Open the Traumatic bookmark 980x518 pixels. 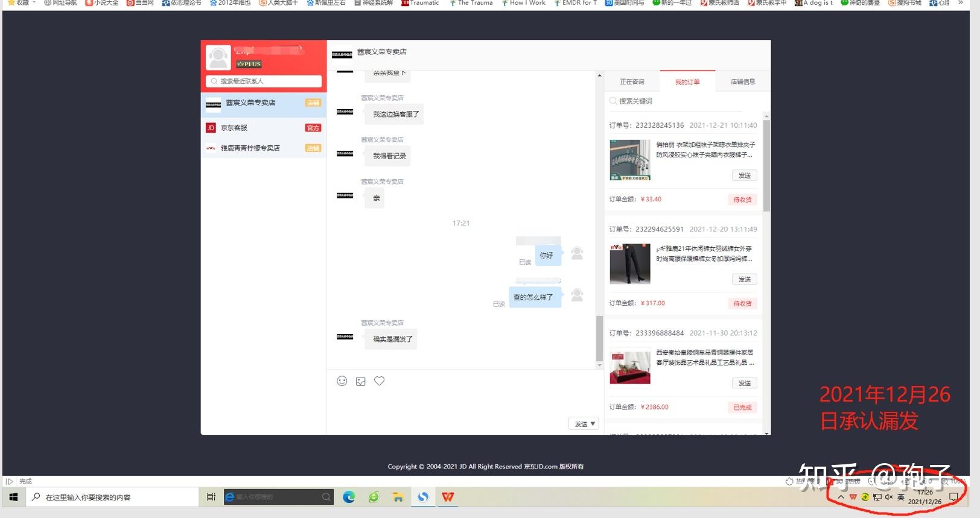[x=420, y=3]
